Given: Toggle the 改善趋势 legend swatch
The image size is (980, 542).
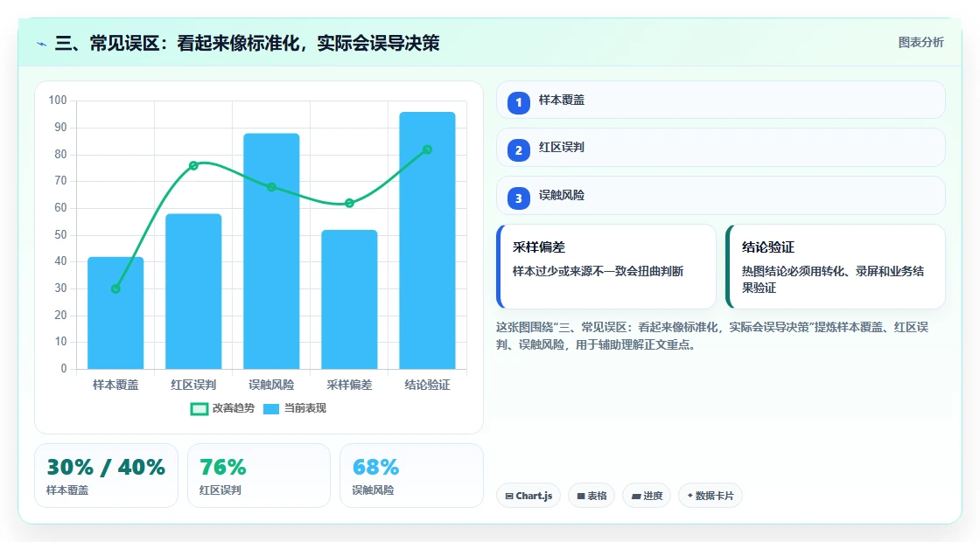Looking at the screenshot, I should pos(199,409).
